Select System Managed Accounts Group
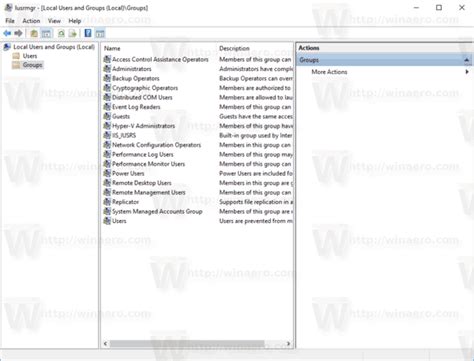The height and width of the screenshot is (361, 474). coord(157,211)
